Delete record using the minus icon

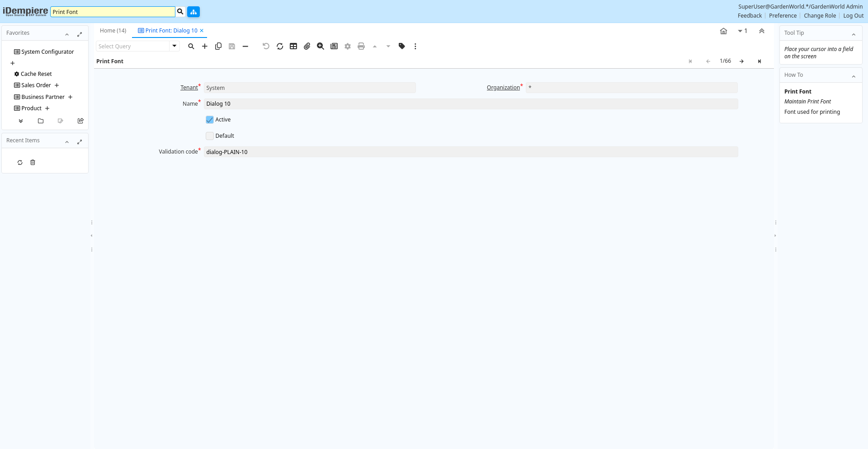pyautogui.click(x=245, y=46)
